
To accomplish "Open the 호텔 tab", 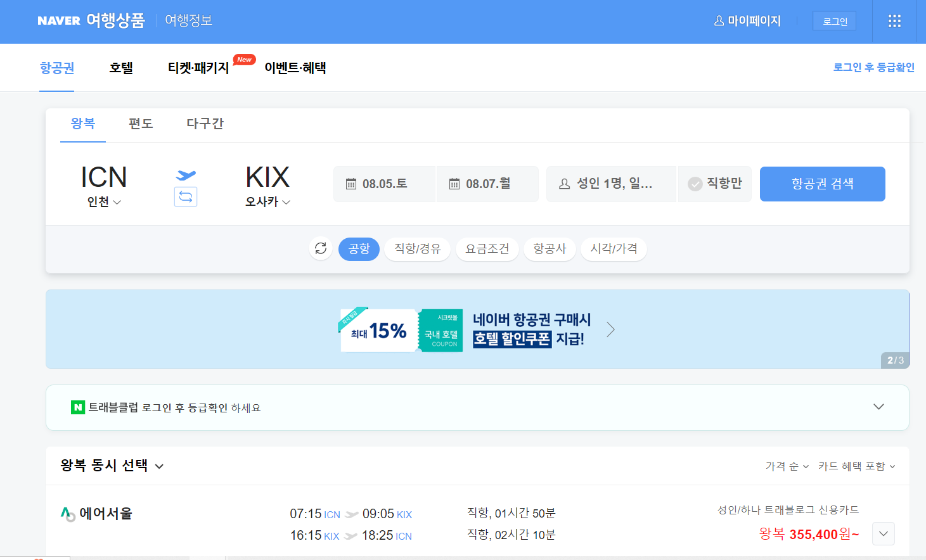I will 120,68.
